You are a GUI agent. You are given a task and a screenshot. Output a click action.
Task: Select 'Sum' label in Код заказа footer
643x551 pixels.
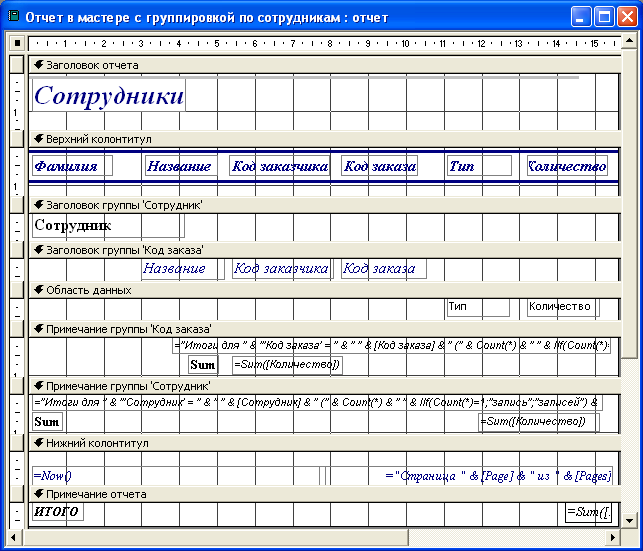click(203, 365)
